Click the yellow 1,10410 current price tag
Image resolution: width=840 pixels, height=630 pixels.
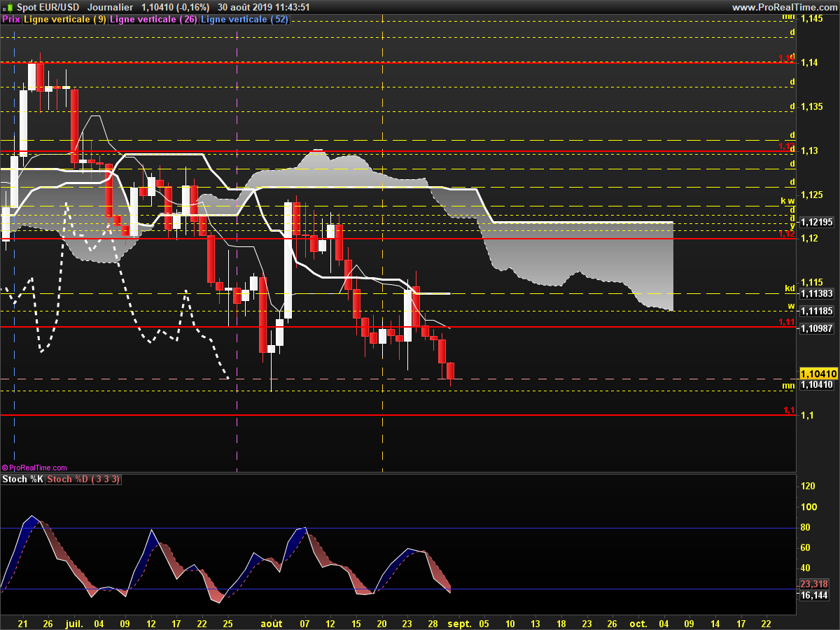(x=818, y=374)
